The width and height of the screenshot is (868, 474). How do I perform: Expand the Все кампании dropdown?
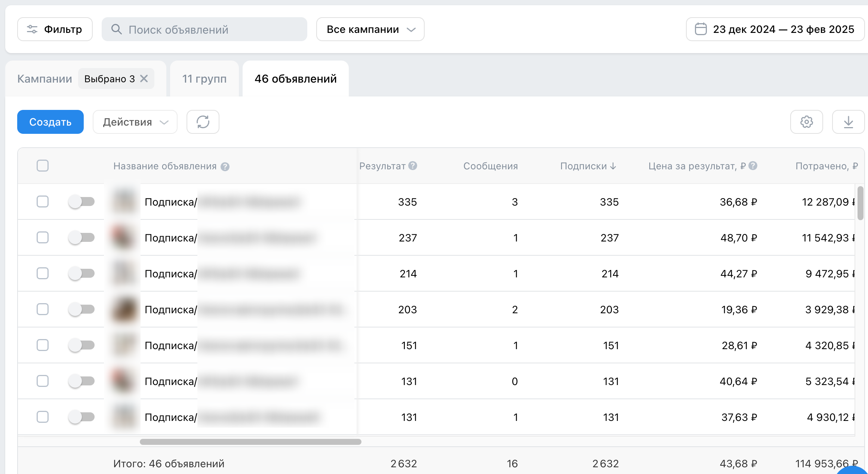coord(370,29)
